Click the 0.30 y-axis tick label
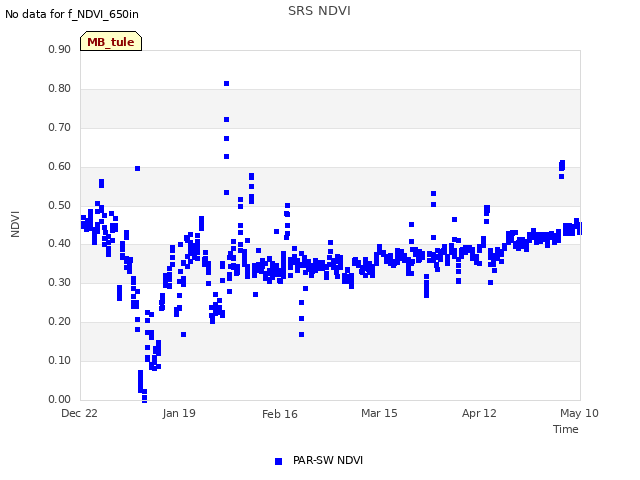 point(60,282)
